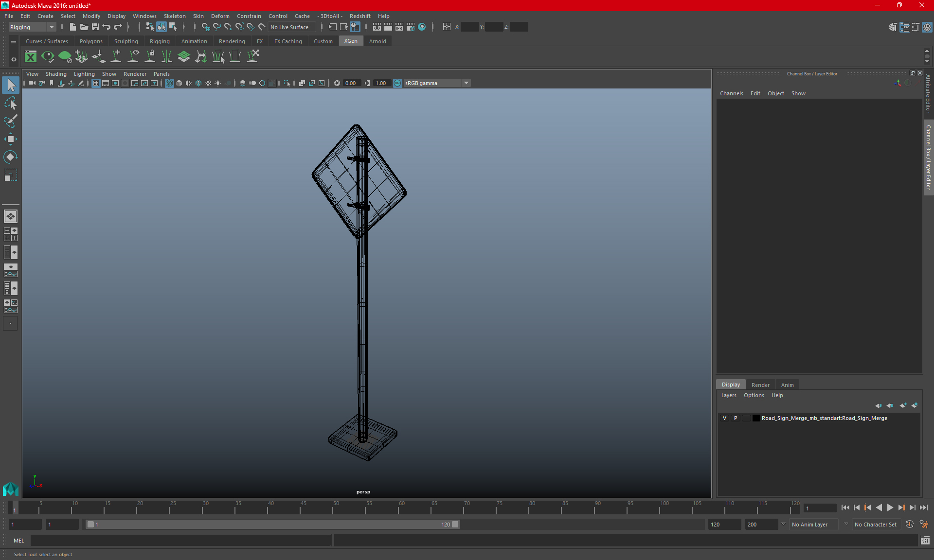Click the Render button in layer editor
Screen dimensions: 934x560
[760, 384]
